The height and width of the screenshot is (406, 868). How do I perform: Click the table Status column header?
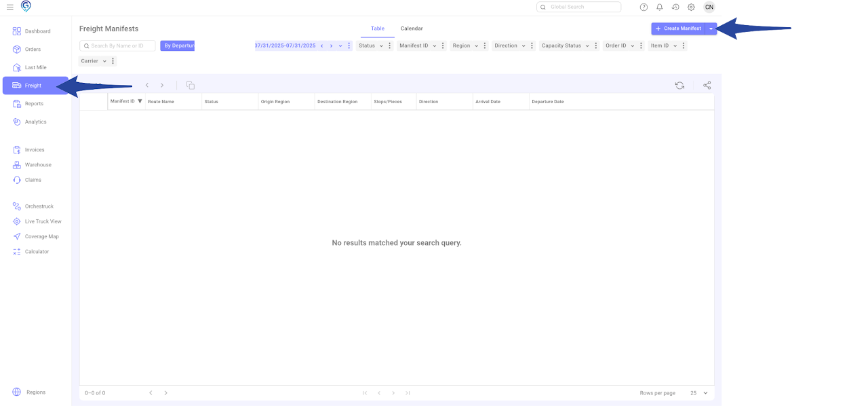[230, 102]
